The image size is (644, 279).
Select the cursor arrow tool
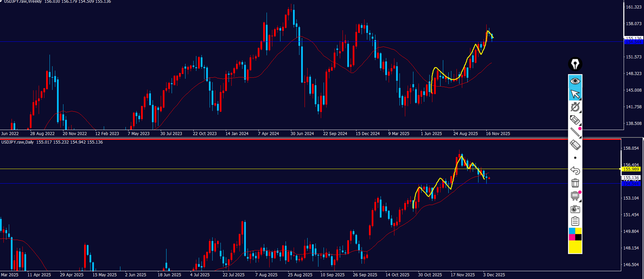(x=575, y=94)
